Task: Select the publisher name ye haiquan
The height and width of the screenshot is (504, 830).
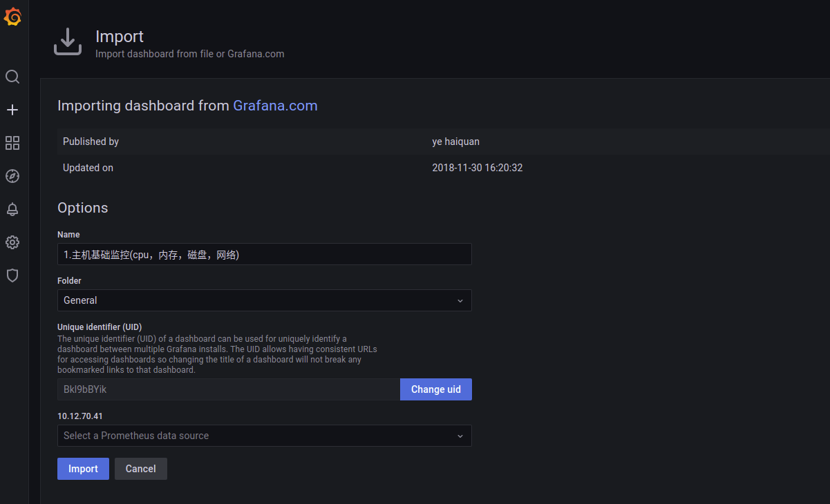Action: (456, 142)
